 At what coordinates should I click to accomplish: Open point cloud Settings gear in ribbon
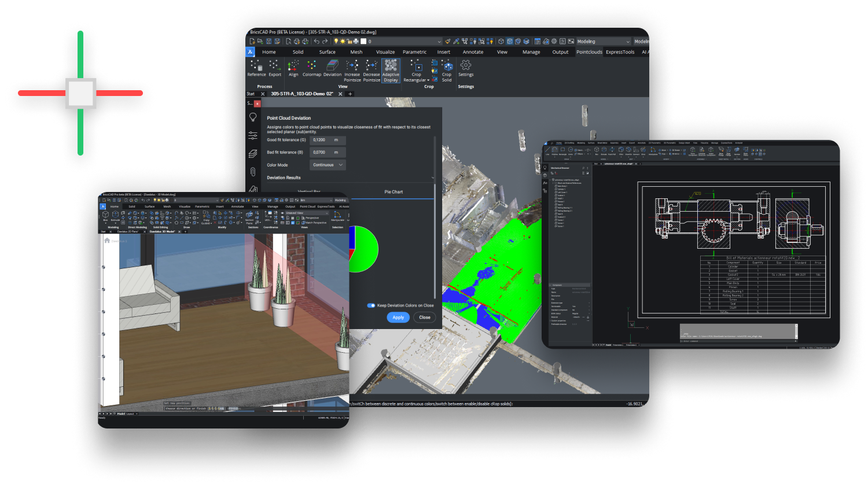pyautogui.click(x=466, y=68)
